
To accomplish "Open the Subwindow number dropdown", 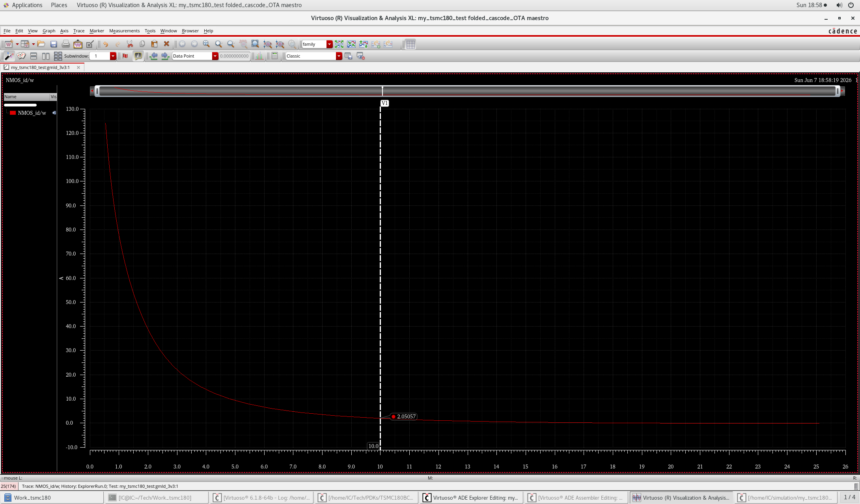I will pyautogui.click(x=113, y=56).
